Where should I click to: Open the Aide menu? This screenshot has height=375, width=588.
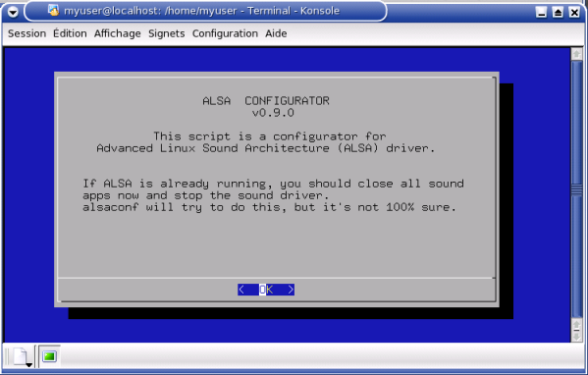[x=276, y=33]
